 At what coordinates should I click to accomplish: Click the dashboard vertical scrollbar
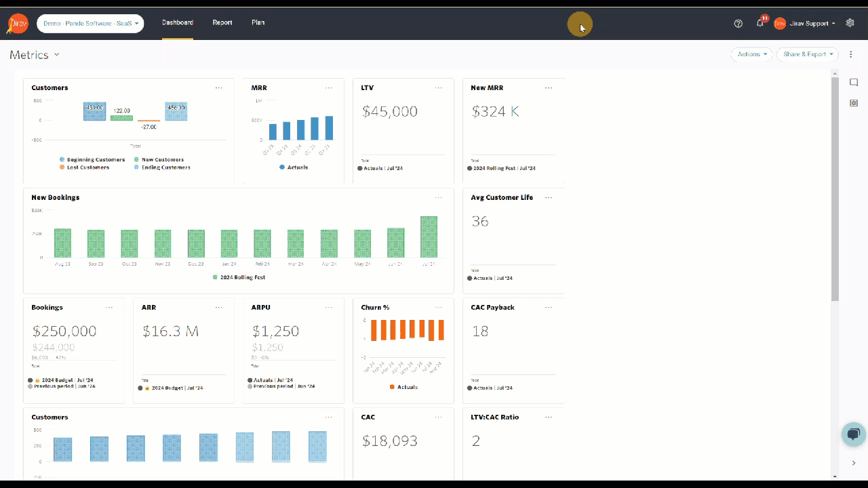[835, 190]
